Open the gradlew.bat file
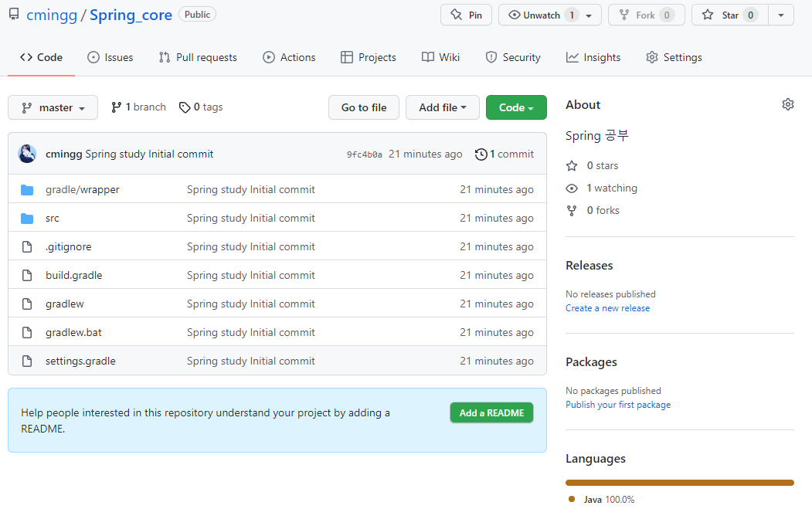 73,332
